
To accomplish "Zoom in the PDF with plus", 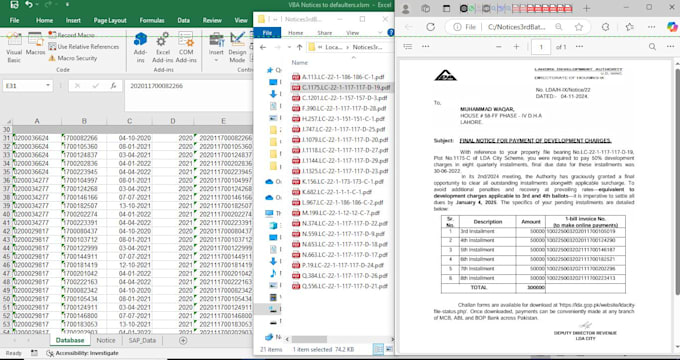I will pos(516,46).
